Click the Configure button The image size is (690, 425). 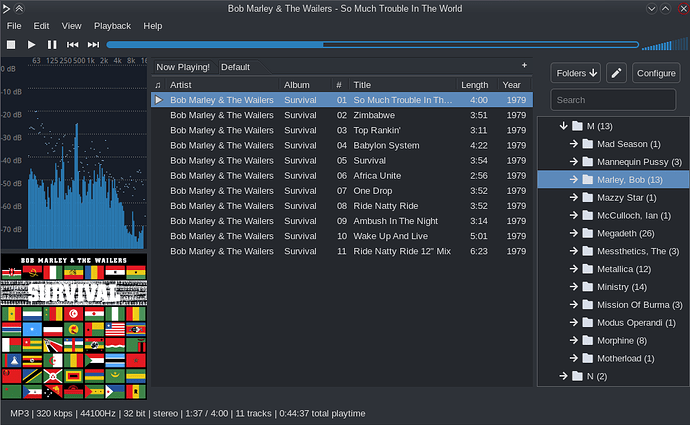pos(656,73)
